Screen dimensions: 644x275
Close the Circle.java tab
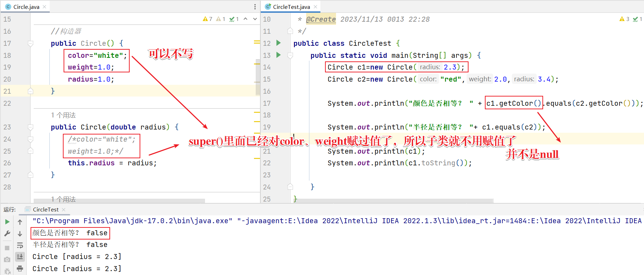44,7
